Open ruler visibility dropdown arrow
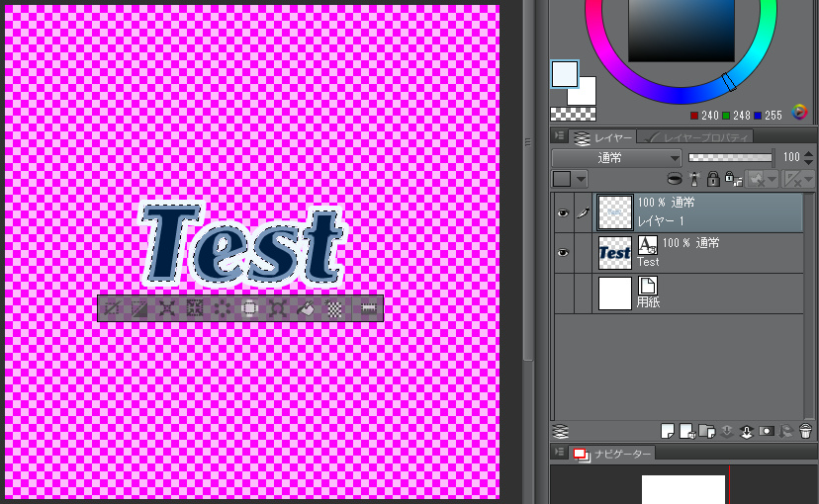The height and width of the screenshot is (504, 819). pyautogui.click(x=808, y=180)
